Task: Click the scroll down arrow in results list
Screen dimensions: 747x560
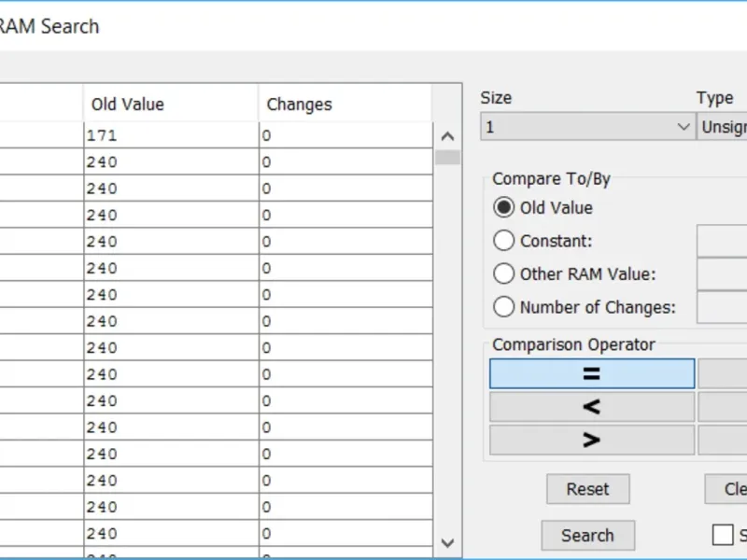Action: point(447,541)
